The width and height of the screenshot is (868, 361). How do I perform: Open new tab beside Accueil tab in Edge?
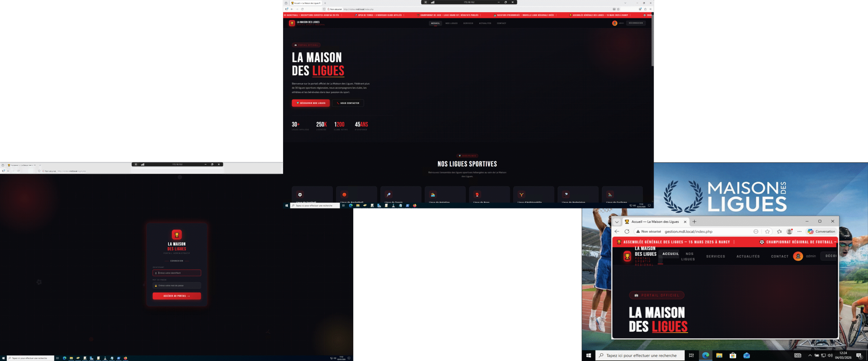coord(694,222)
